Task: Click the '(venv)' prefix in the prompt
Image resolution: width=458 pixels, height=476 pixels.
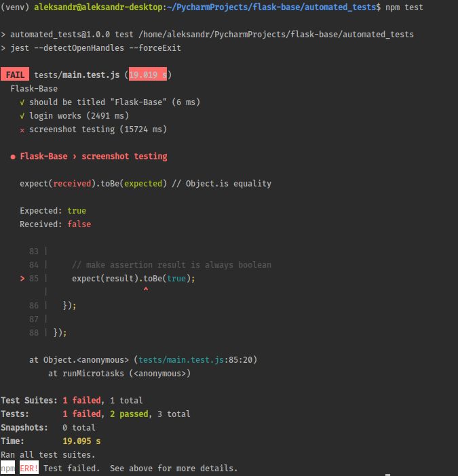Action: pos(15,7)
